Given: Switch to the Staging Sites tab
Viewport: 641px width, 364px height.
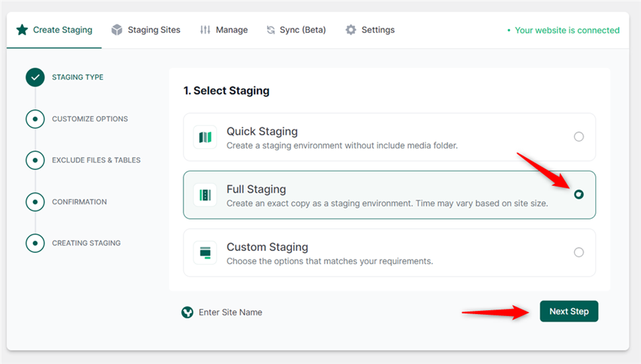Looking at the screenshot, I should [x=146, y=30].
